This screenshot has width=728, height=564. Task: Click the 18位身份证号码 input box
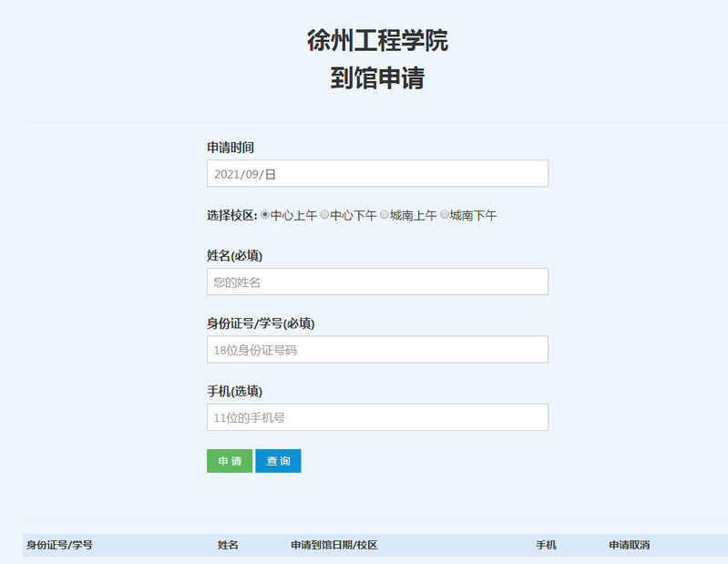[377, 349]
